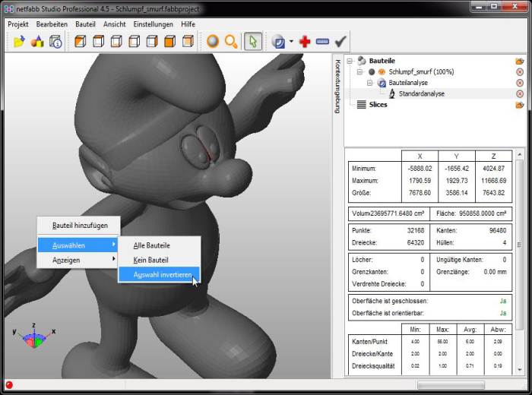
Task: Choose Auswahl invertieren from the submenu
Action: (161, 274)
